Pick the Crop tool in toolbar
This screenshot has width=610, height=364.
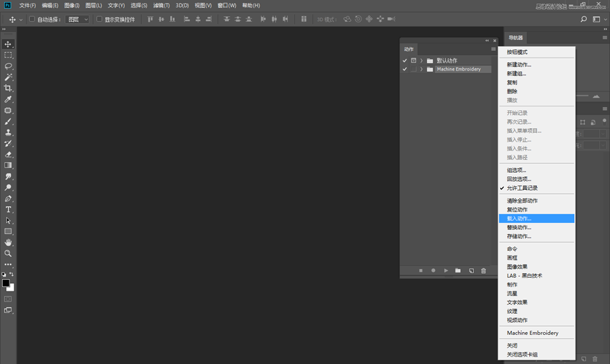point(8,88)
